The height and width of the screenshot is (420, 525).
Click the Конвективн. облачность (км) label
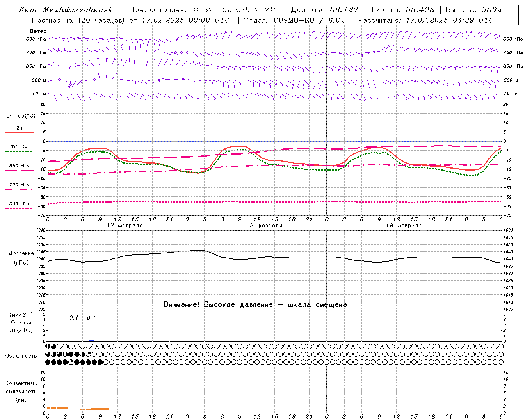pyautogui.click(x=21, y=391)
